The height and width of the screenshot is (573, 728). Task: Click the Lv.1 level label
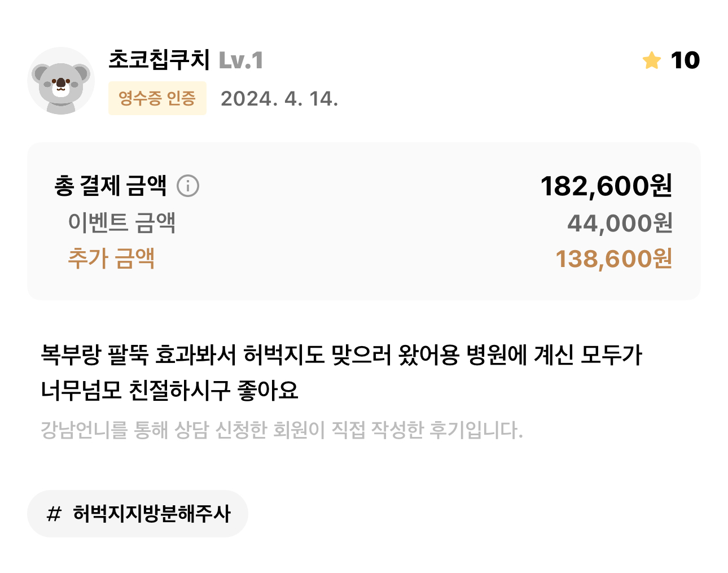pyautogui.click(x=241, y=60)
